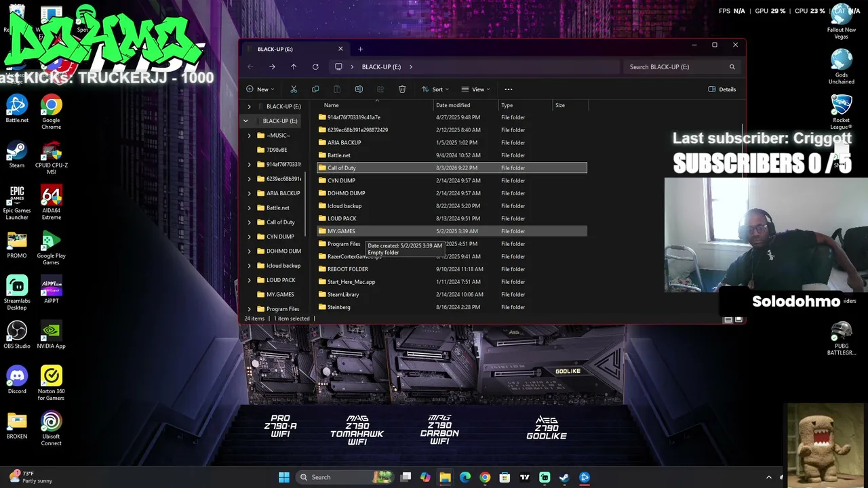Open Discord desktop shortcut
This screenshot has width=868, height=488.
point(17,380)
